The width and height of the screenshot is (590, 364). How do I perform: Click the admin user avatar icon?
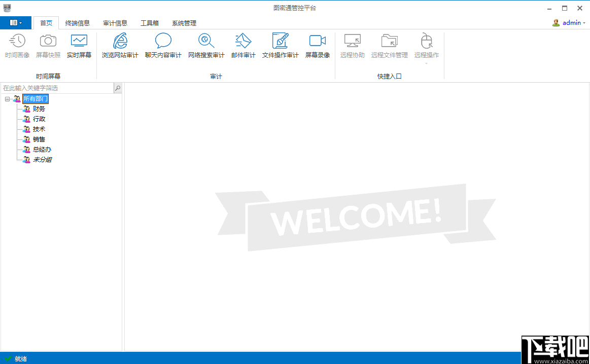(x=556, y=23)
